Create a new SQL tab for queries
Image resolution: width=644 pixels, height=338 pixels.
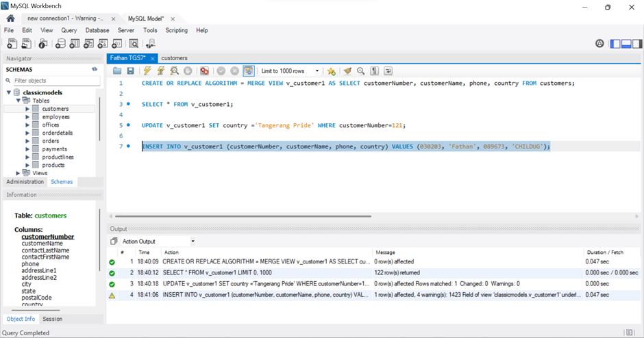(x=12, y=44)
